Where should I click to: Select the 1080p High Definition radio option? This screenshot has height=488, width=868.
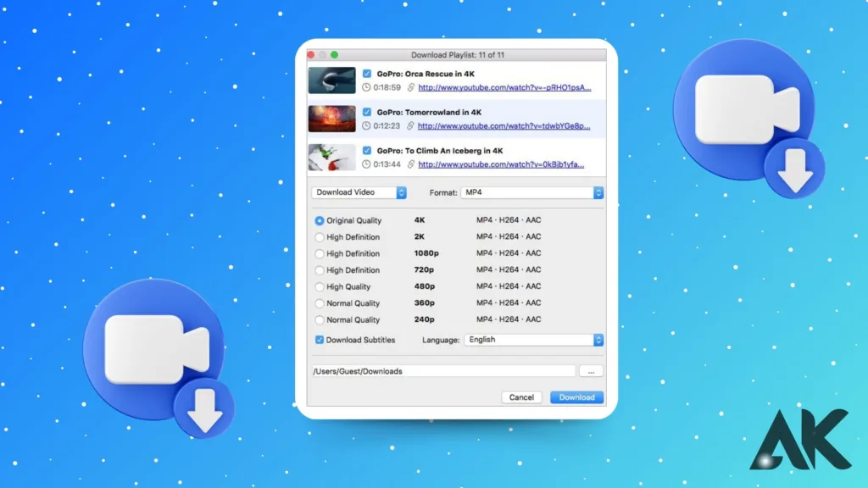pos(320,253)
